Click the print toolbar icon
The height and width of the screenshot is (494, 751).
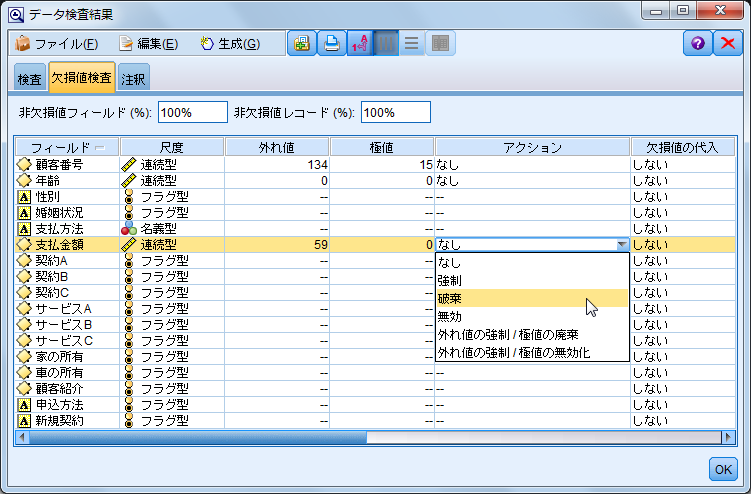click(x=331, y=44)
